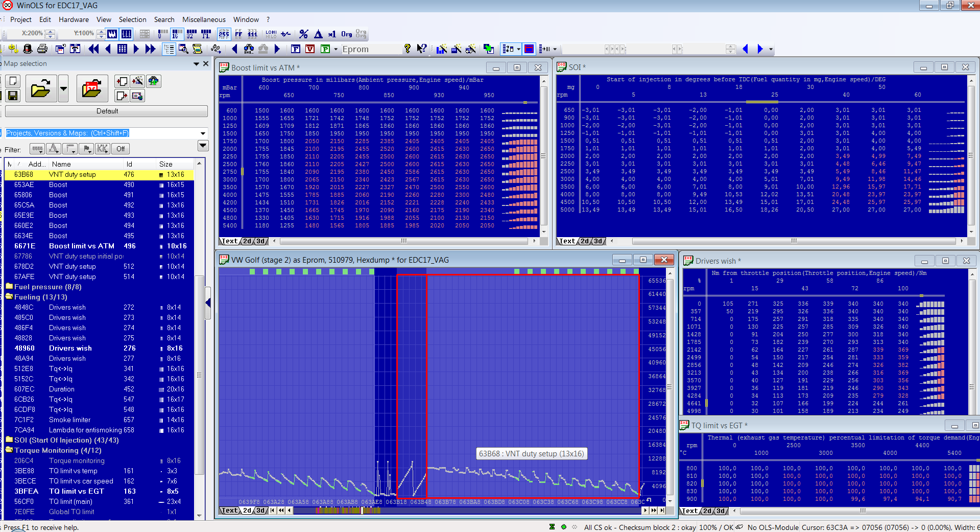Select the decimal 255 display mode icon

[x=224, y=34]
